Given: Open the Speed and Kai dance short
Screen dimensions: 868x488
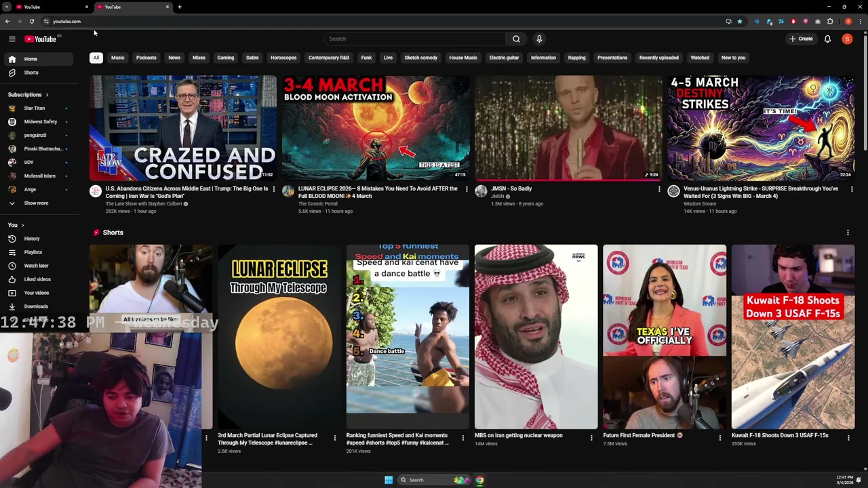Looking at the screenshot, I should pyautogui.click(x=408, y=337).
